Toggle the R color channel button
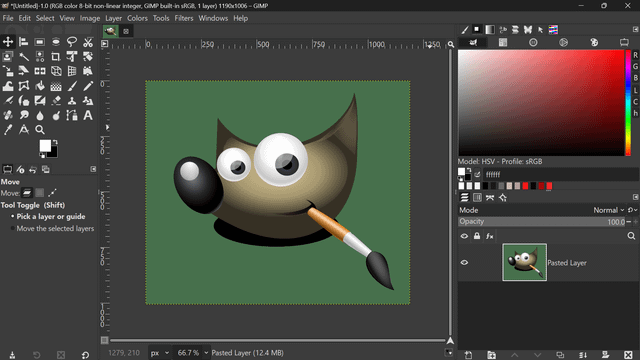 (x=635, y=55)
